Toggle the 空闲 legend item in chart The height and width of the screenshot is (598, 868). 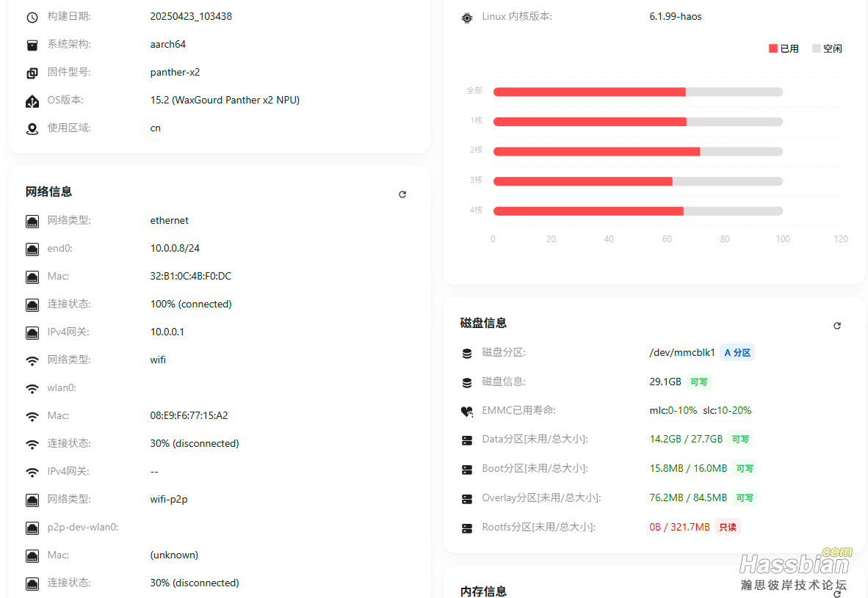(827, 48)
